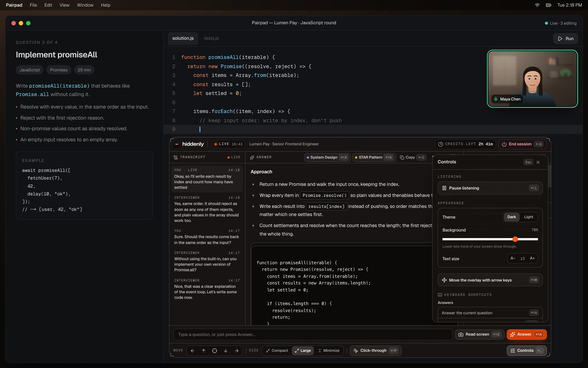Click Answer the current question shortcut row
This screenshot has height=368, width=588.
[x=490, y=313]
